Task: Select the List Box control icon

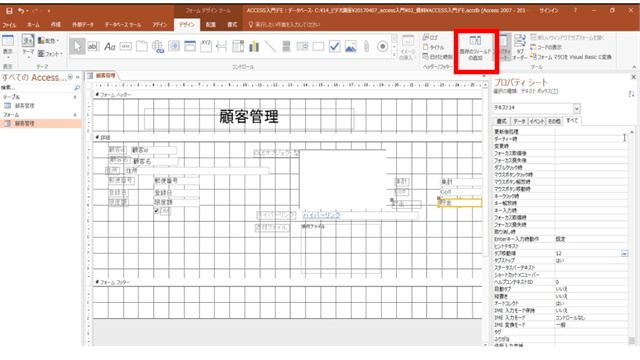Action: (x=302, y=47)
